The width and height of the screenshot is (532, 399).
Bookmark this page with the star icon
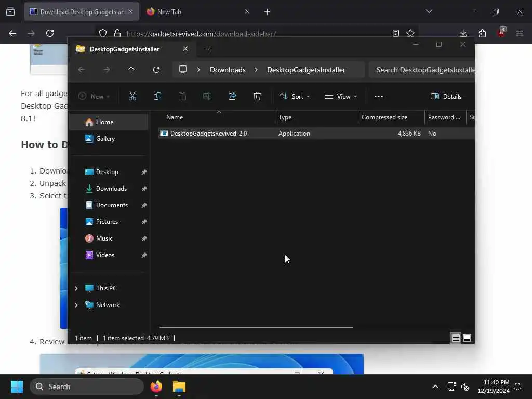(410, 33)
